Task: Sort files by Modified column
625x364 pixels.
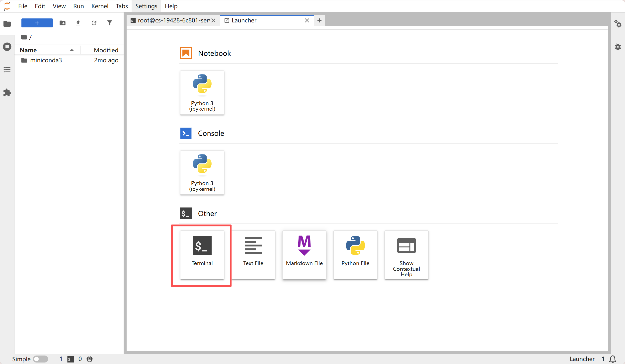Action: pyautogui.click(x=106, y=50)
